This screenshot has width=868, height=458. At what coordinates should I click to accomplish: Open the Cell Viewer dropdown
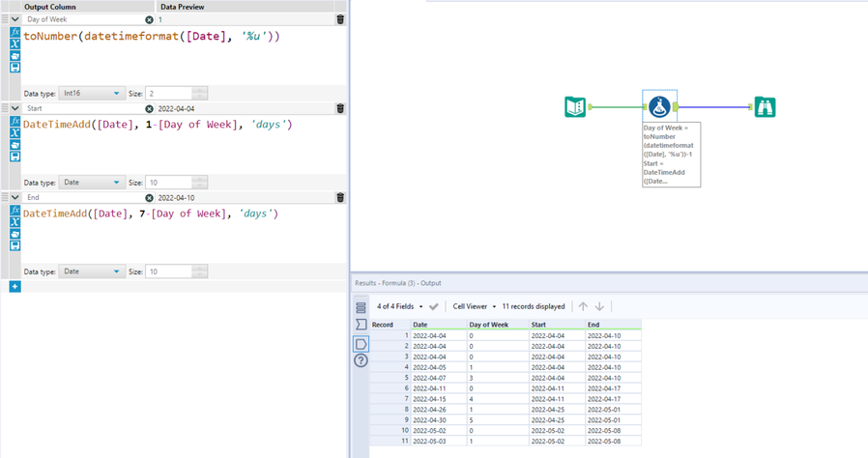[474, 306]
